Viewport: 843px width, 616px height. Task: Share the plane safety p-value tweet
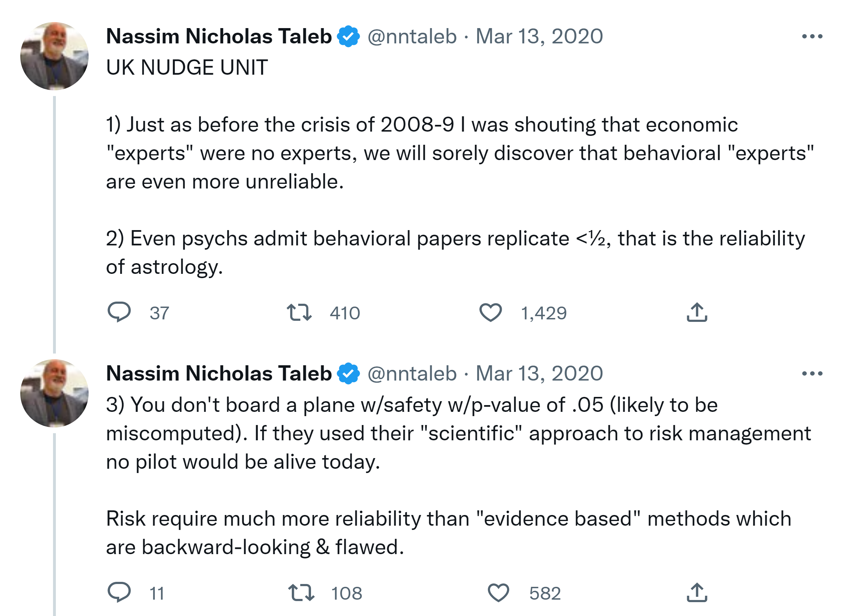697,593
